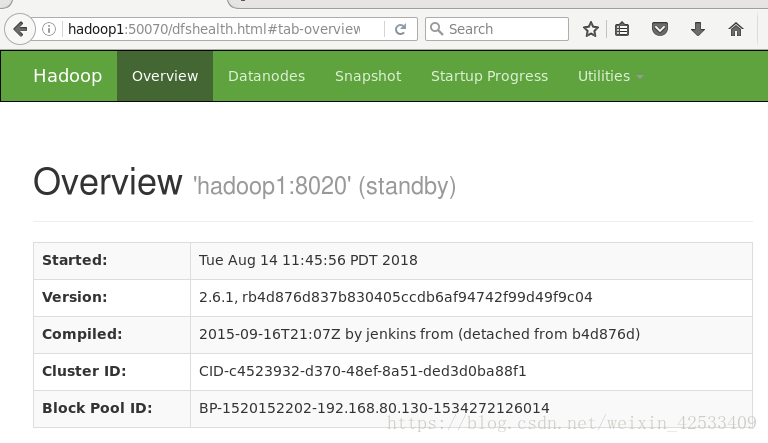Focus the address bar with hadoop1 URL
The width and height of the screenshot is (768, 443).
pyautogui.click(x=214, y=29)
